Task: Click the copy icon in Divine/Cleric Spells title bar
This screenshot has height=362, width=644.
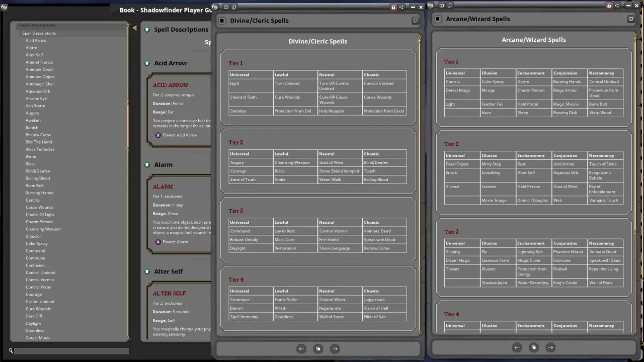Action: pos(234,7)
